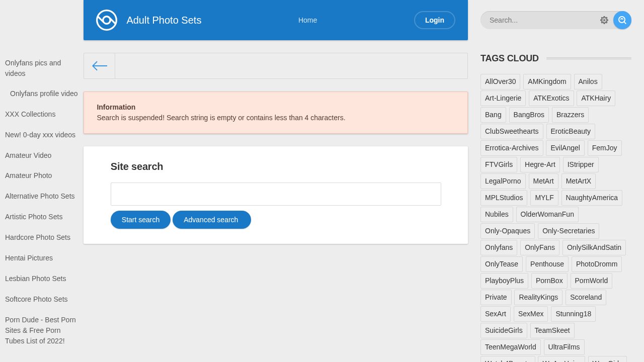
Task: Choose the SuicideGirls tag
Action: [x=504, y=331]
